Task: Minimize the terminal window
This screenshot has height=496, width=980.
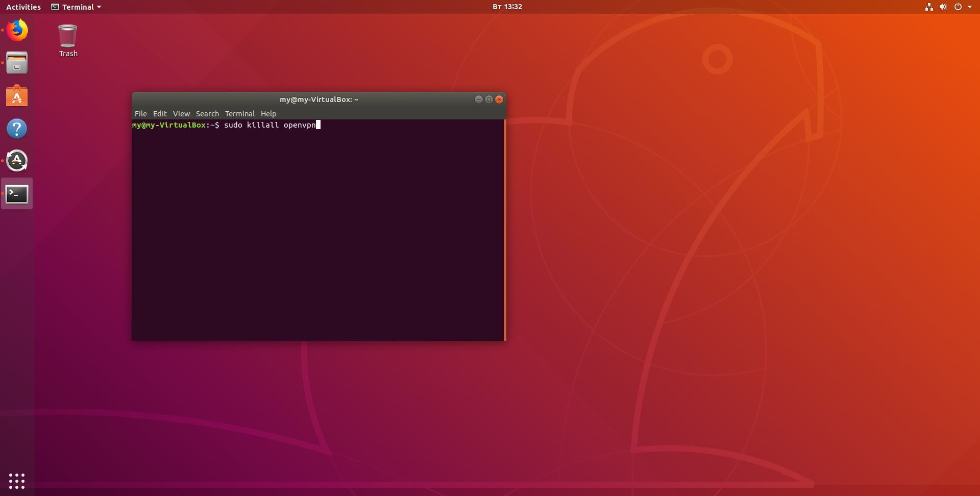Action: coord(478,100)
